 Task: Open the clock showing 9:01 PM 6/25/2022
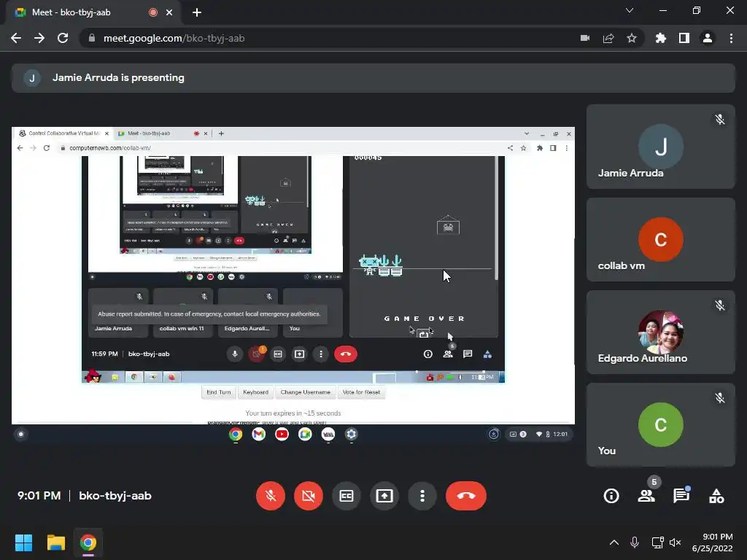point(713,542)
